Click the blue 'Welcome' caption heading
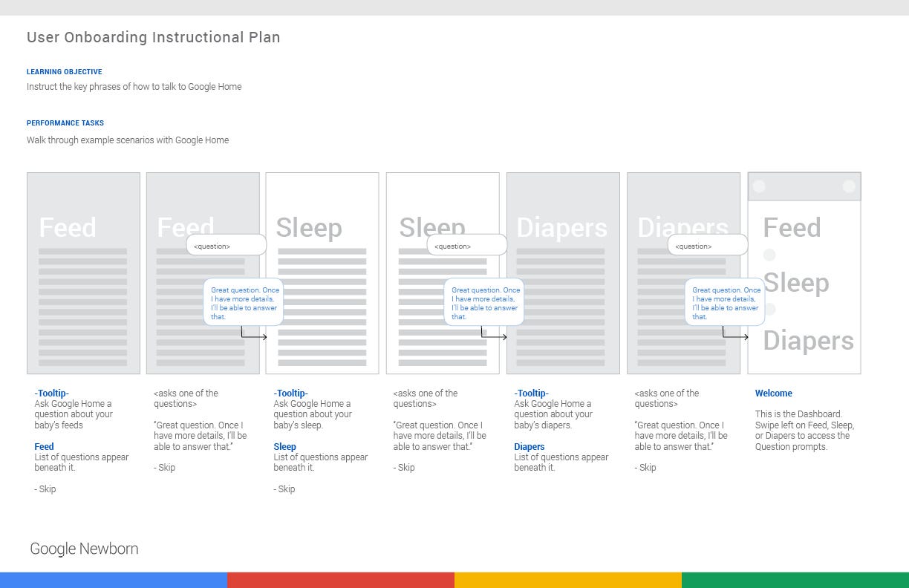 (774, 393)
